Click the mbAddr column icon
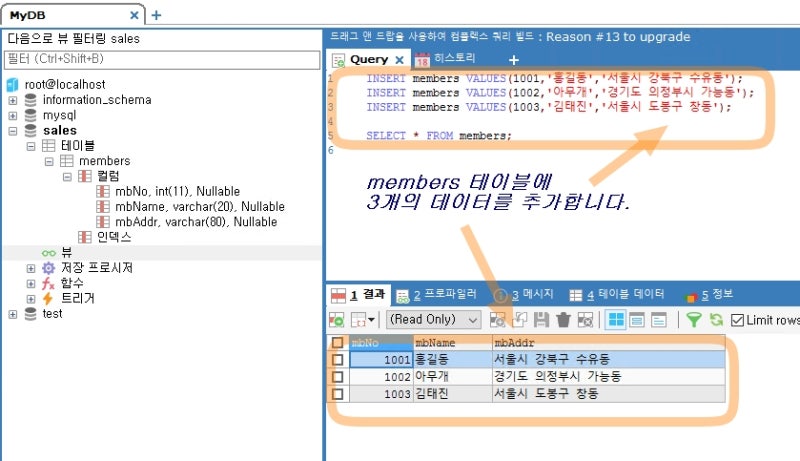Image resolution: width=800 pixels, height=461 pixels. (x=103, y=222)
